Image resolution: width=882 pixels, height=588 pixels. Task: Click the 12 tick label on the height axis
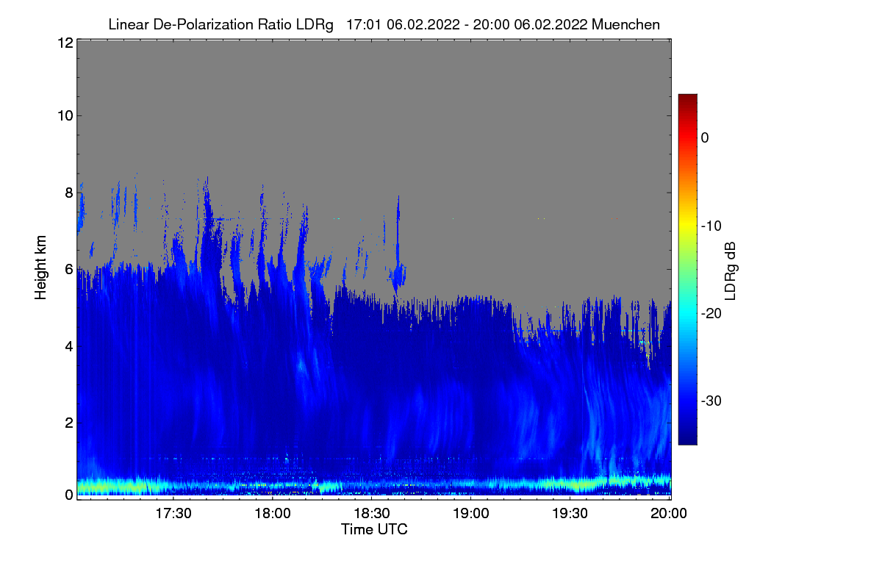(65, 43)
